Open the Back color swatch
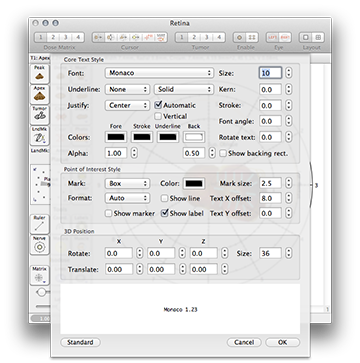Viewport: 360px width, 363px height. pos(194,137)
